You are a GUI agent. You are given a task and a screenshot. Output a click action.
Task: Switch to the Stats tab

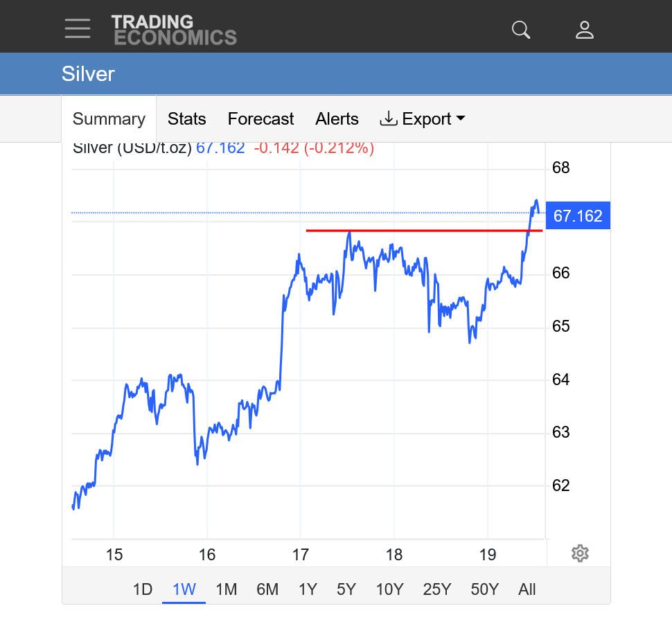186,119
